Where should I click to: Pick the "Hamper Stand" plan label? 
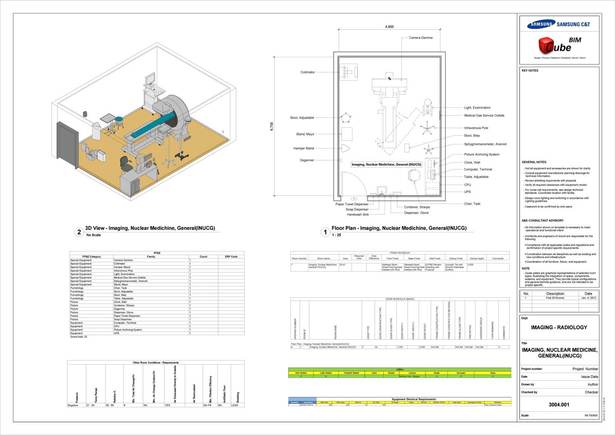(304, 148)
